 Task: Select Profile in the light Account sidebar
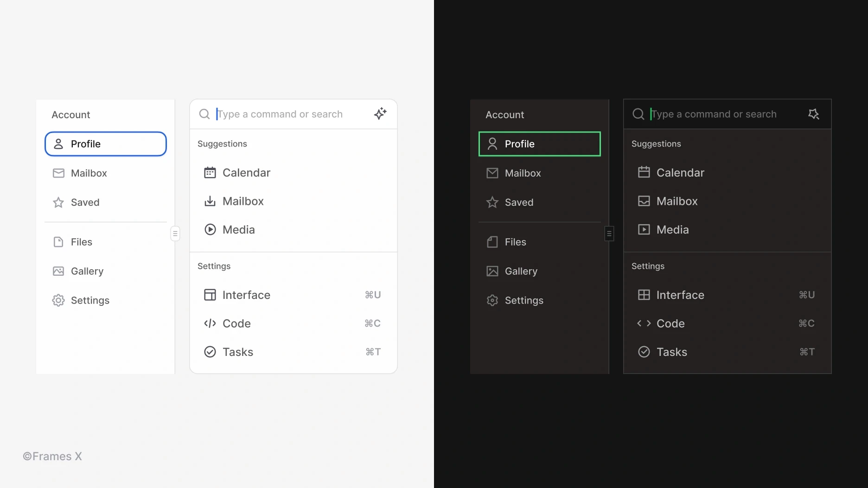click(106, 144)
